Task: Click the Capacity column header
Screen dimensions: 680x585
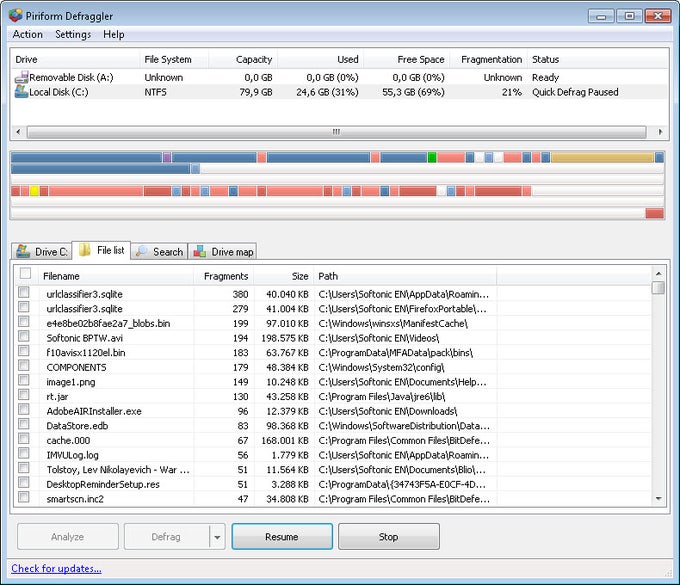Action: point(243,59)
